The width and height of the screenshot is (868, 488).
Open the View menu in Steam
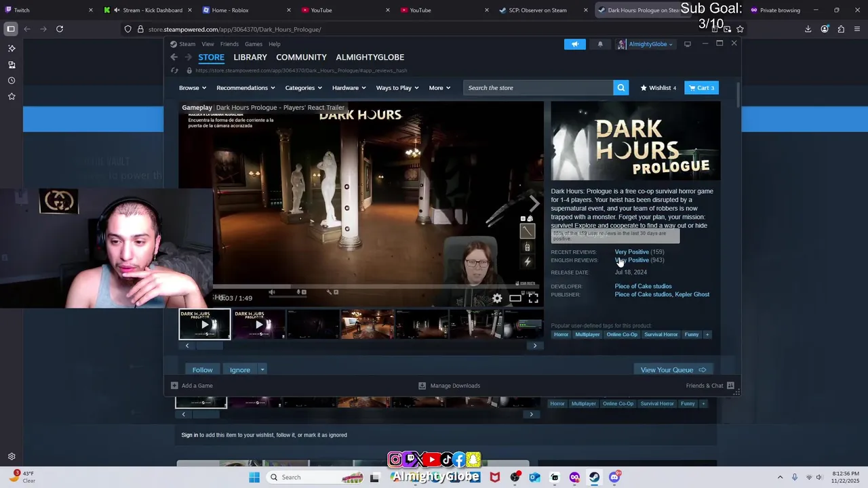point(208,44)
